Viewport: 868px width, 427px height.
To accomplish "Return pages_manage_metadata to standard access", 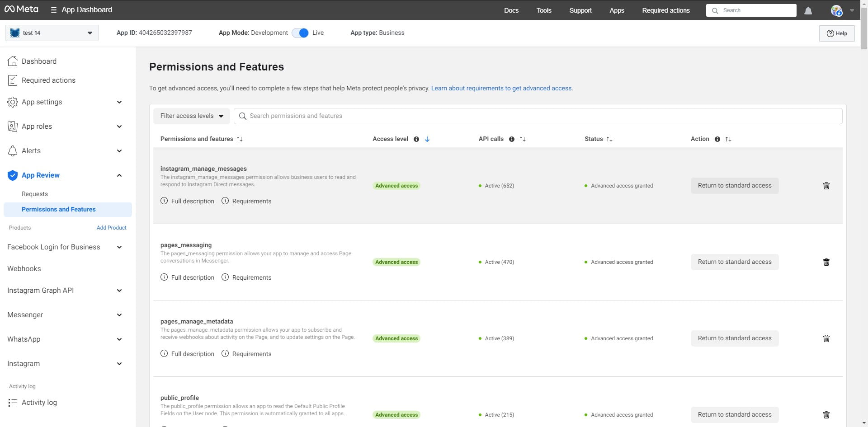I will [x=734, y=338].
